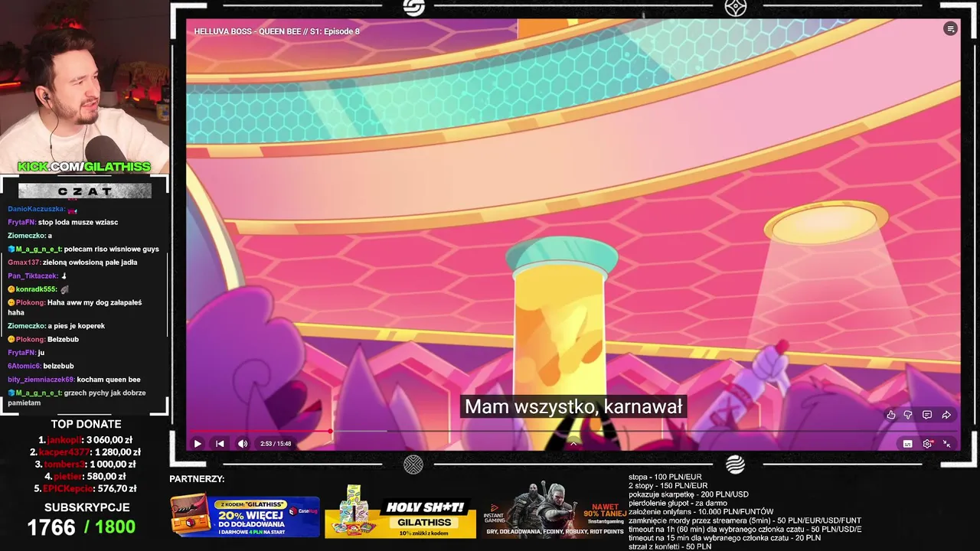
Task: Share the video with the arrow icon
Action: tap(946, 415)
